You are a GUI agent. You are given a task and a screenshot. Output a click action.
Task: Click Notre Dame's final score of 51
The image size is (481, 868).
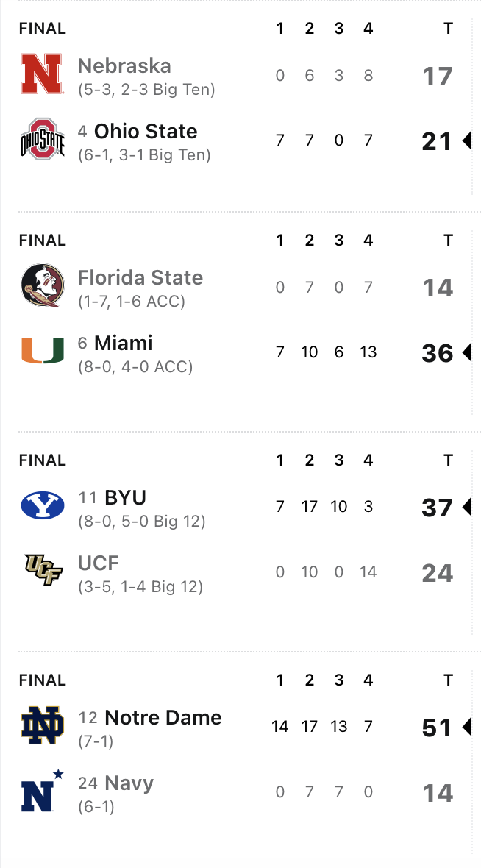click(437, 728)
